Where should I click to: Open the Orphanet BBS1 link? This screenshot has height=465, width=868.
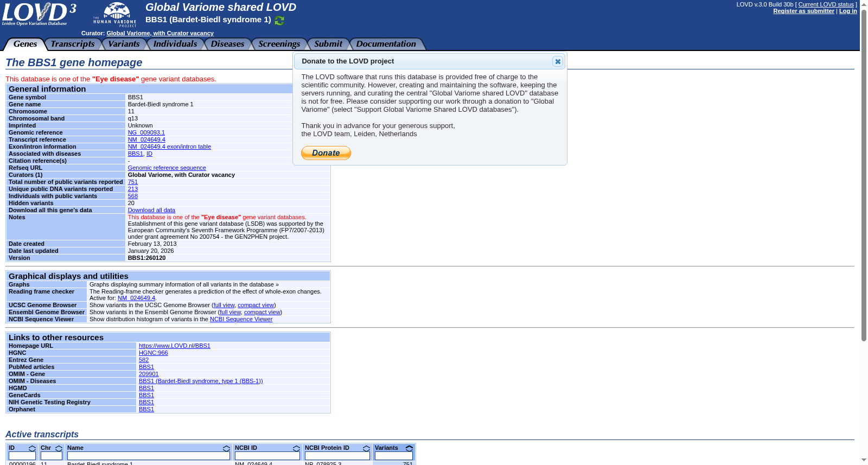pyautogui.click(x=146, y=409)
